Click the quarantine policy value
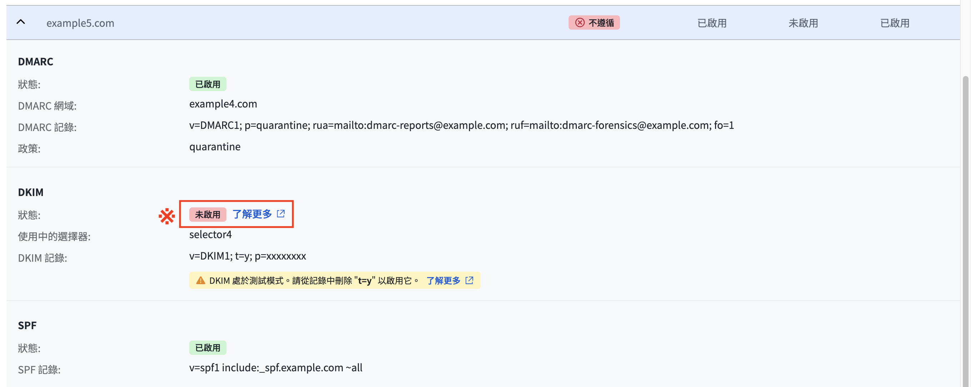980x387 pixels. click(x=215, y=146)
